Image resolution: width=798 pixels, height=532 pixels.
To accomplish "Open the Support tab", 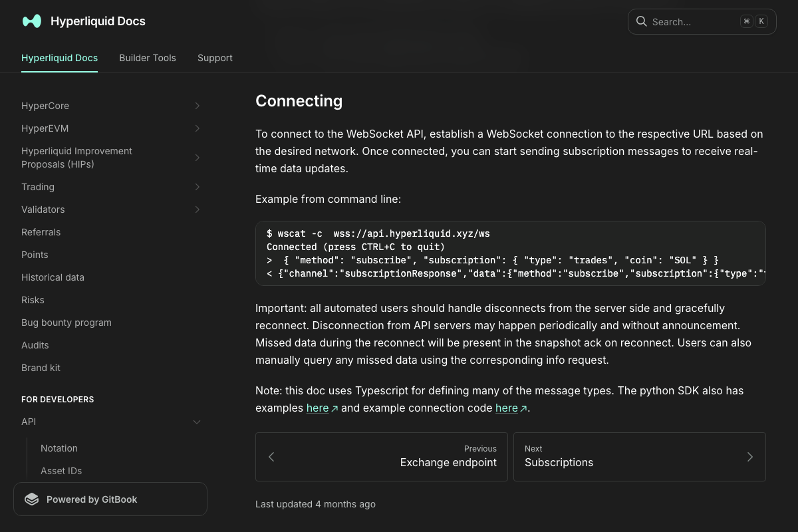I will pyautogui.click(x=215, y=58).
